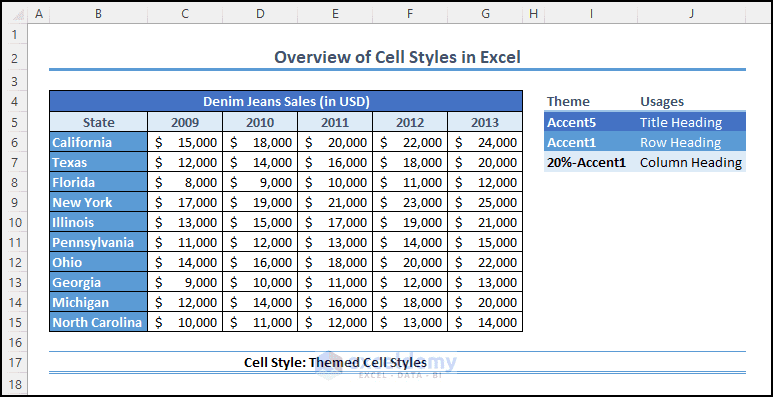
Task: Click Georgia's 2009 sales value 9,000
Action: 185,283
